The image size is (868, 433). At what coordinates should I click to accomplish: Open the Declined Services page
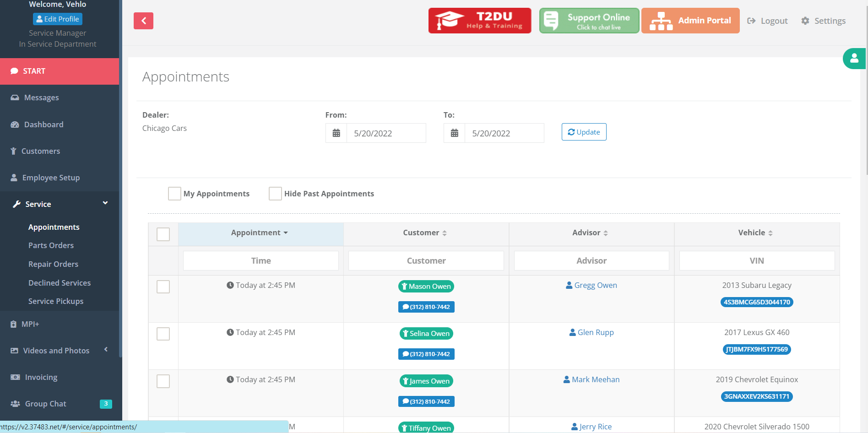click(60, 282)
